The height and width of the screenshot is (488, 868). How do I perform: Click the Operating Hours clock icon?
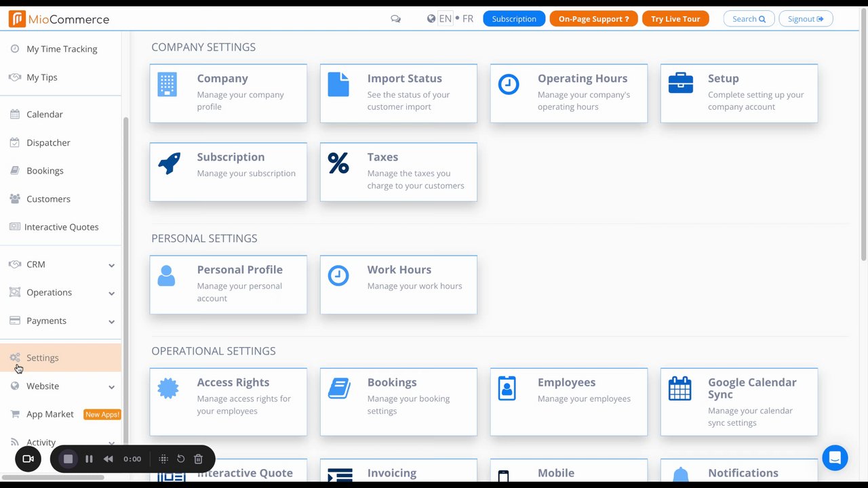509,84
